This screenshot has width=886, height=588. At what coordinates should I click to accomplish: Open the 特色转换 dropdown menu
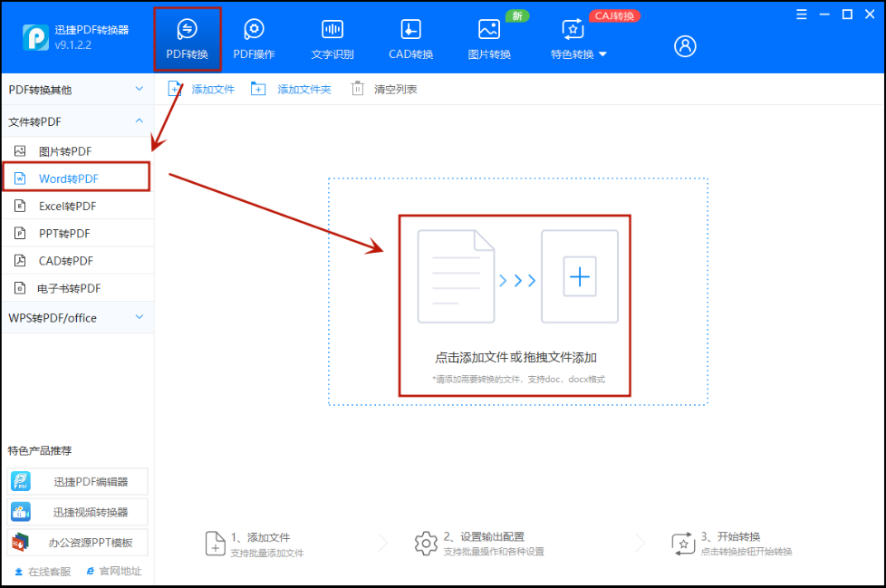tap(578, 40)
